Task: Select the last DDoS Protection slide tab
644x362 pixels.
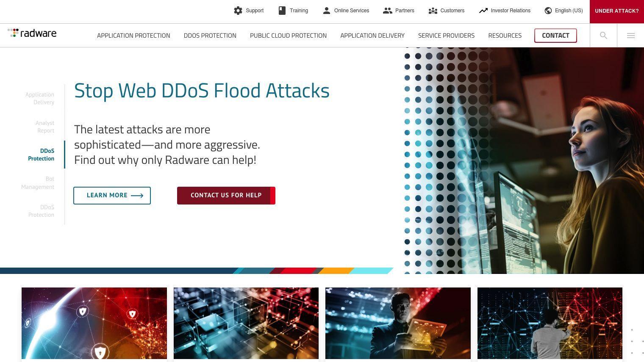Action: tap(41, 211)
